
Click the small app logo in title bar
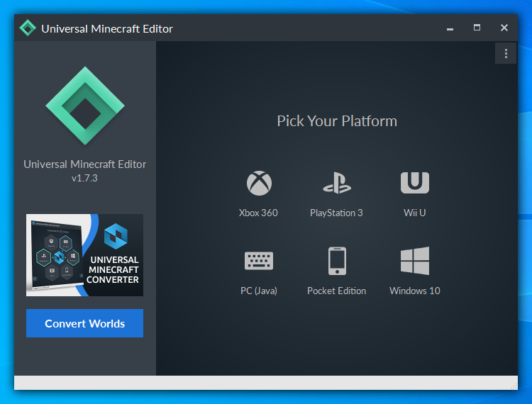(x=28, y=28)
